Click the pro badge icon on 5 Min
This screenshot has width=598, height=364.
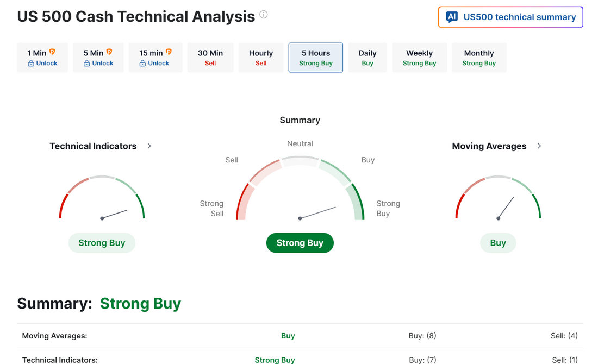(109, 52)
